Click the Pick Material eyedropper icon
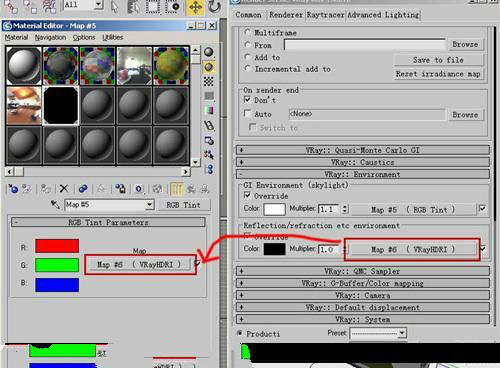The width and height of the screenshot is (500, 368). tap(55, 204)
